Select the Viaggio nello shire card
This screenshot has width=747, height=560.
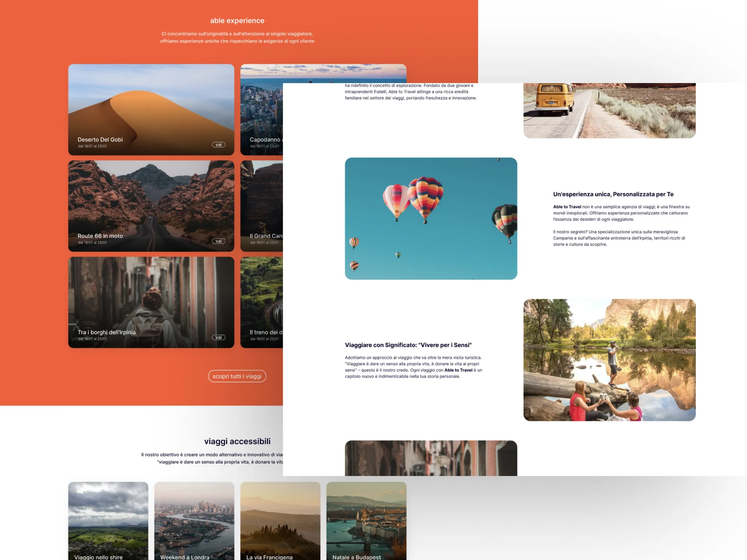coord(108,521)
